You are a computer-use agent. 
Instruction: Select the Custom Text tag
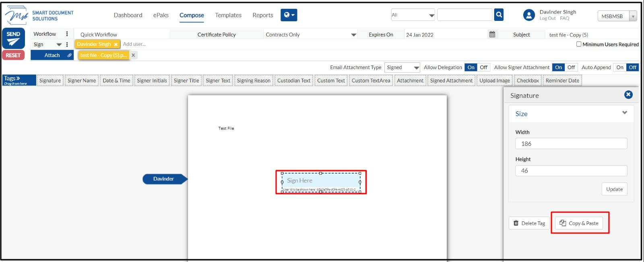[331, 80]
